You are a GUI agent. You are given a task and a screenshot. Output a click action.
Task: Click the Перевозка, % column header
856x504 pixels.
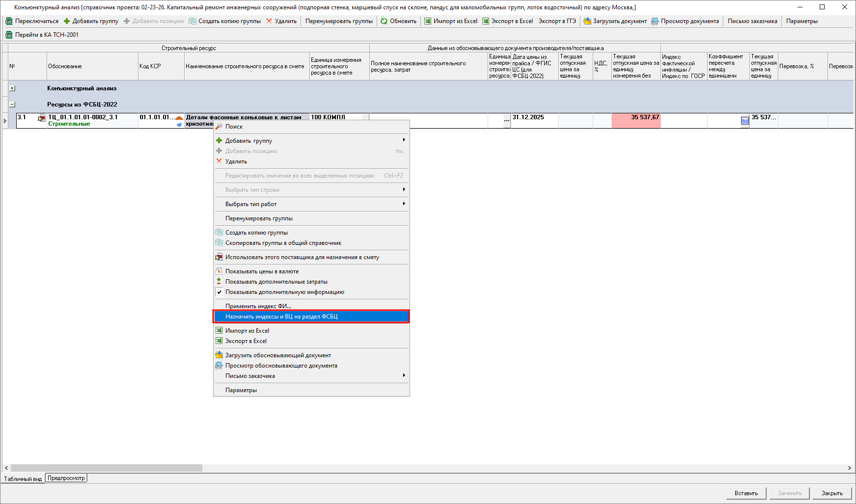pos(802,66)
